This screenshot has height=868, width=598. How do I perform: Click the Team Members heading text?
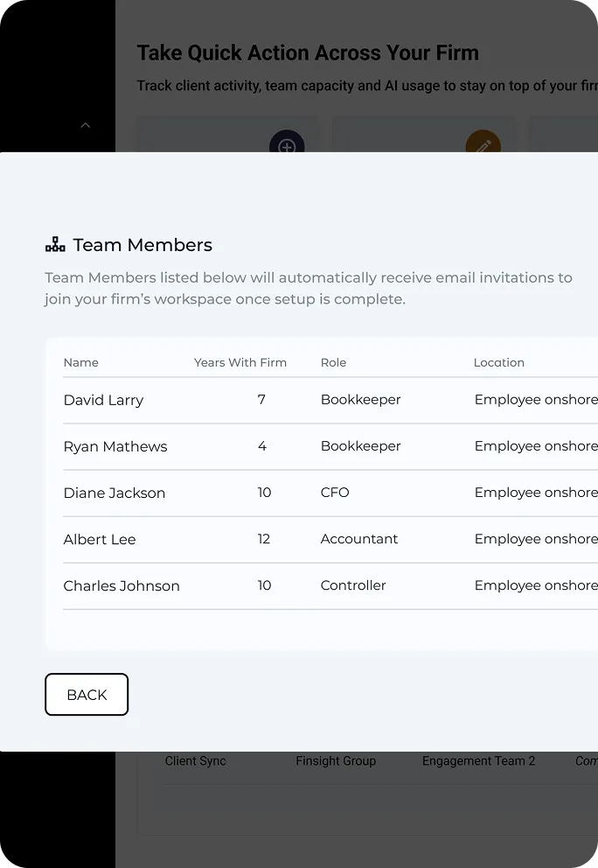click(143, 245)
